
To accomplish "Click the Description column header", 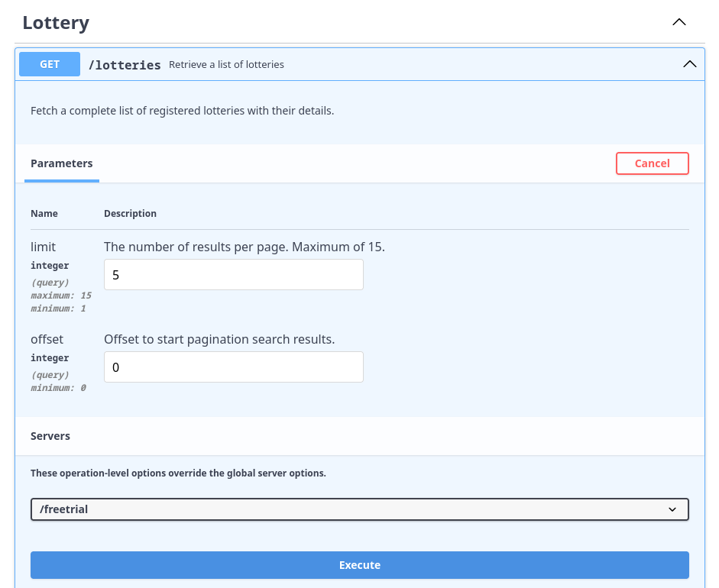I will coord(130,214).
